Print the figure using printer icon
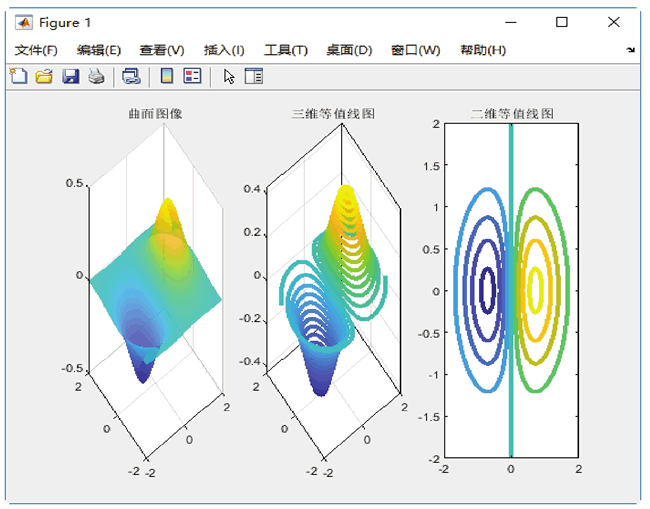Image resolution: width=650 pixels, height=509 pixels. click(x=97, y=76)
